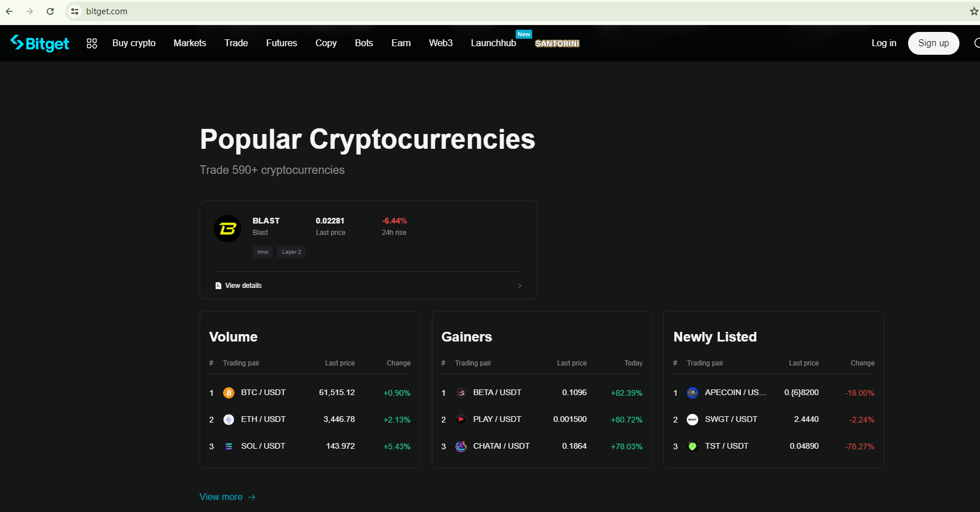
Task: Open the Launchhub menu
Action: (493, 43)
